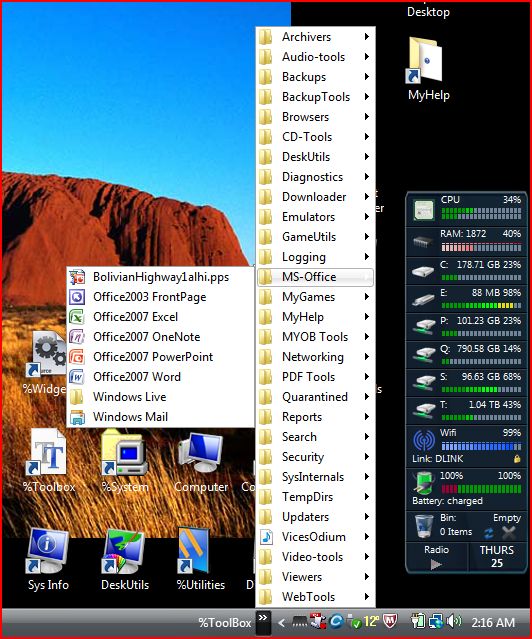Expand the WebTools submenu arrow
The width and height of the screenshot is (532, 639).
click(367, 597)
